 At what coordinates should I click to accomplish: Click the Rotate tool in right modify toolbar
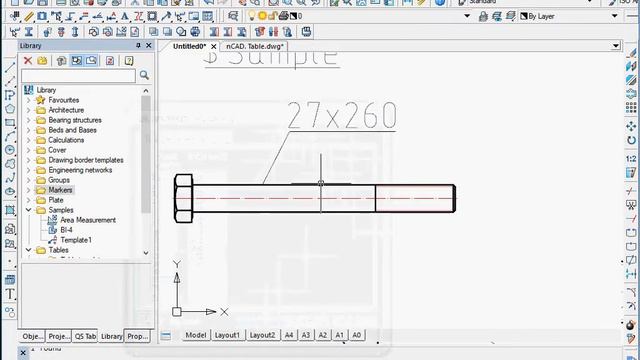631,140
